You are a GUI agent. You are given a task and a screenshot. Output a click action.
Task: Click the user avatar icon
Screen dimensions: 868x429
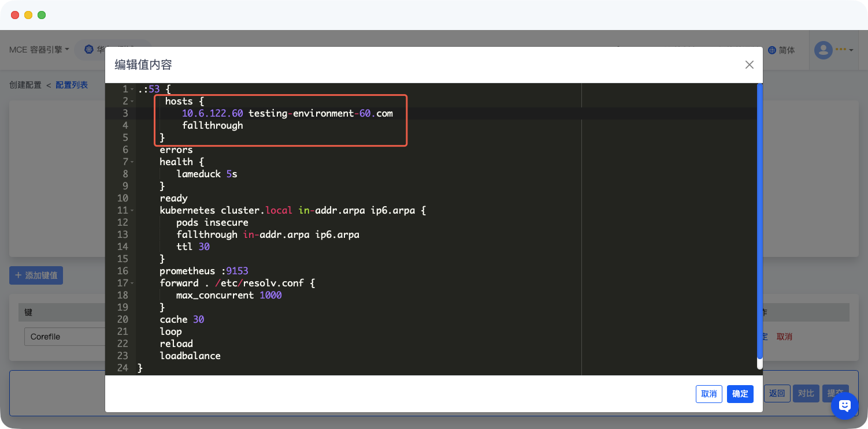pyautogui.click(x=824, y=50)
